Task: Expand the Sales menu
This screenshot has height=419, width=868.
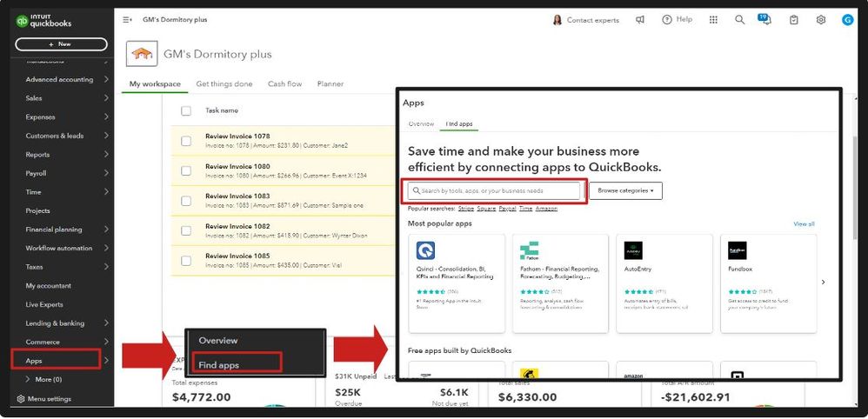Action: point(106,98)
